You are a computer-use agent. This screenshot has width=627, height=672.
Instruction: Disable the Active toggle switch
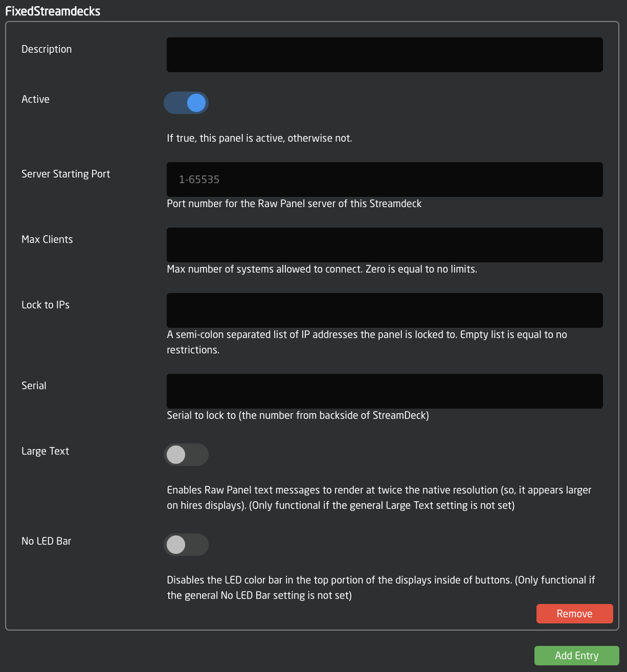point(186,103)
